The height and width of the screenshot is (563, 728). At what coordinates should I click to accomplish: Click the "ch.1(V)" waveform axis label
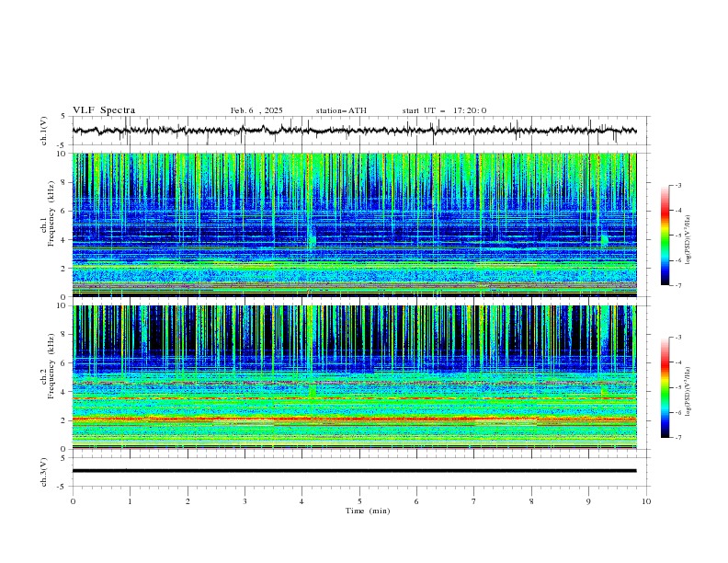(x=44, y=131)
